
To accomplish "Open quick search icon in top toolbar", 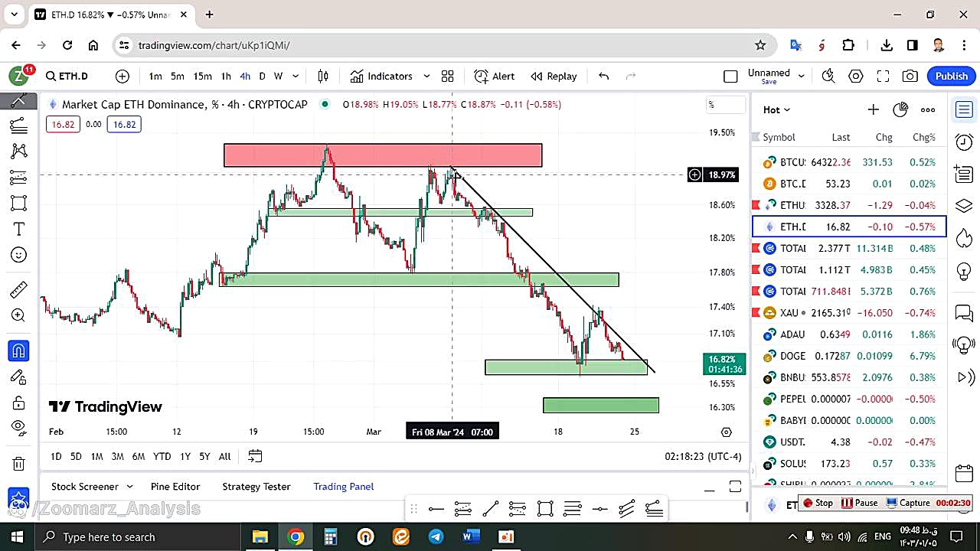I will (x=828, y=76).
